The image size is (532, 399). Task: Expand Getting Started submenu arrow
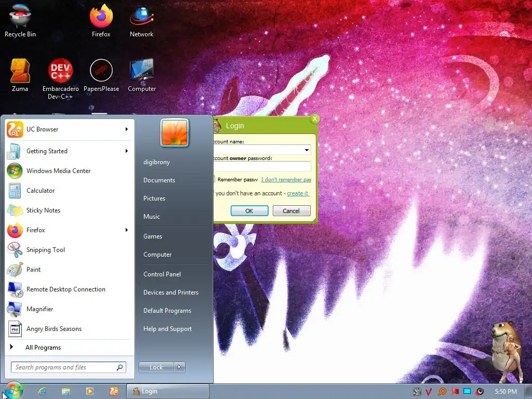[127, 151]
